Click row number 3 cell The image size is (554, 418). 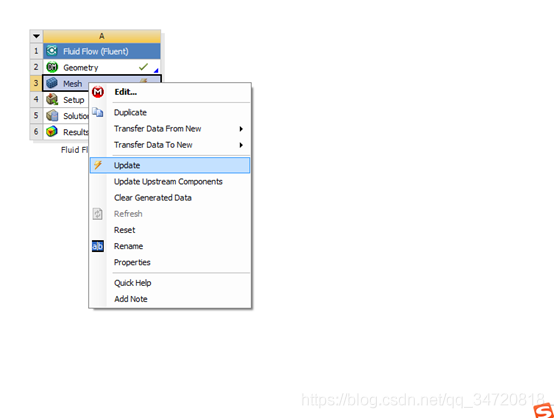tap(36, 83)
